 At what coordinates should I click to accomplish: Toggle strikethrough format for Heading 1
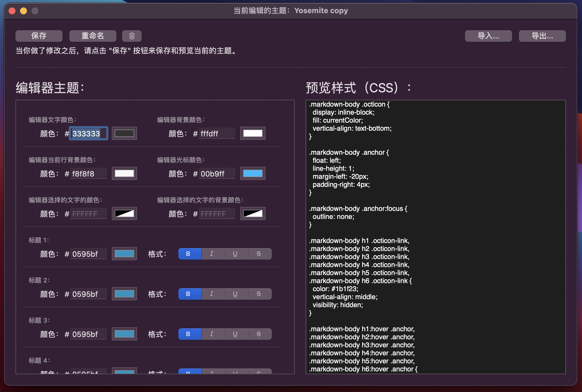tap(259, 254)
